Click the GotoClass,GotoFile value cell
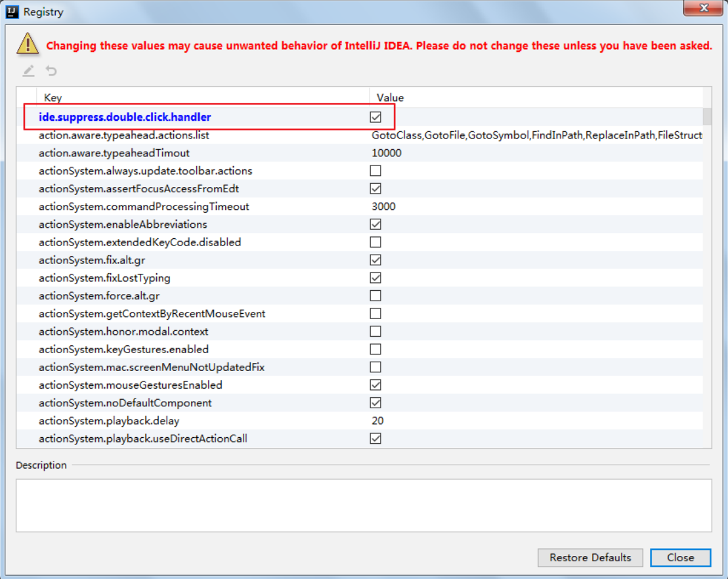Viewport: 728px width, 579px height. coord(537,135)
